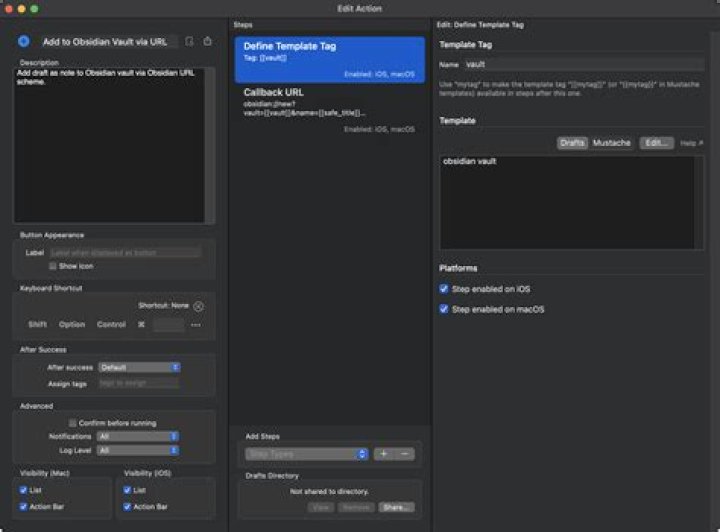Viewport: 720px width, 532px height.
Task: Click the Description area scrollbar
Action: pos(210,145)
